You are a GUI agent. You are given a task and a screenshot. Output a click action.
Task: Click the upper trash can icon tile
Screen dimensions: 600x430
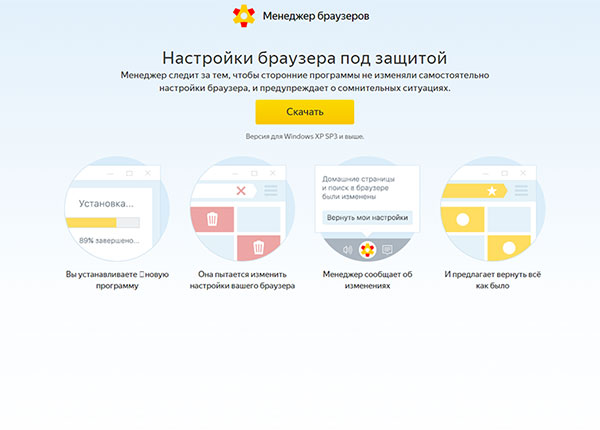click(x=212, y=219)
